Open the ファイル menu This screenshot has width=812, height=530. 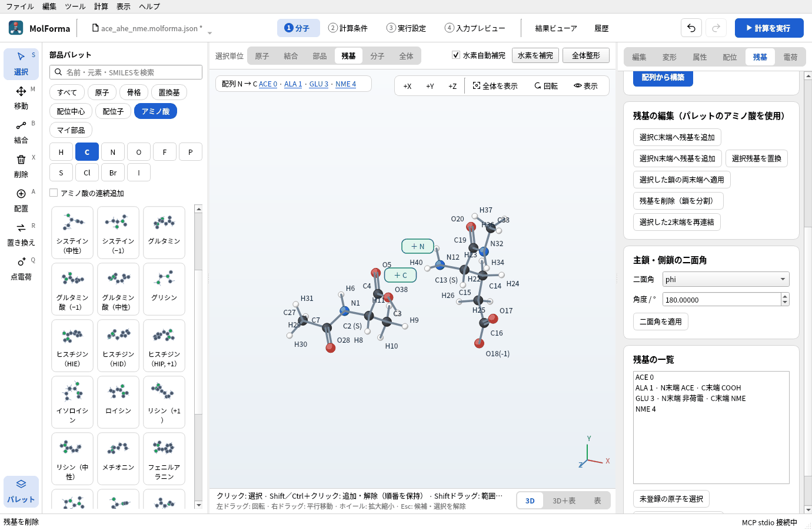[x=20, y=6]
